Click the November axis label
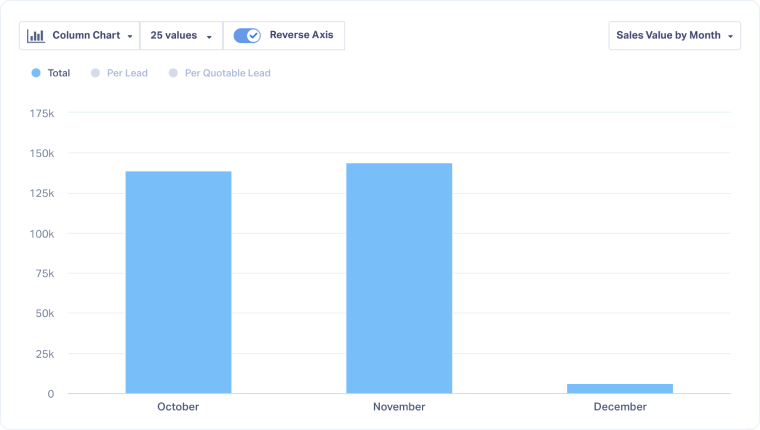 coord(399,407)
